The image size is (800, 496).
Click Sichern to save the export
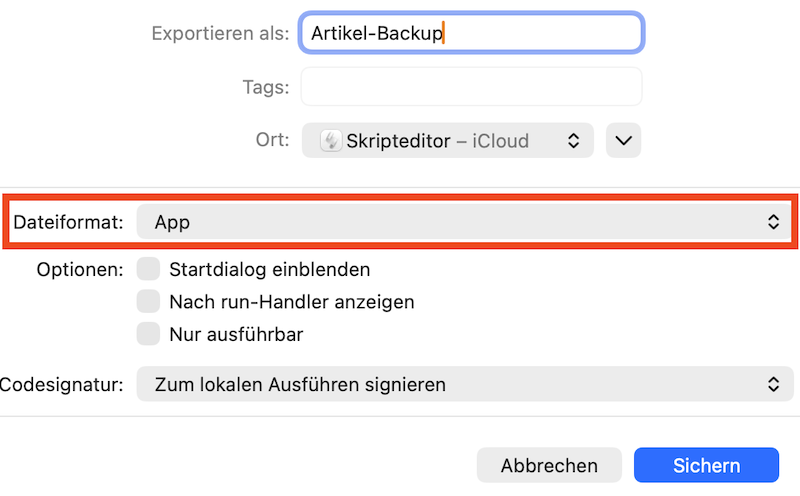706,466
